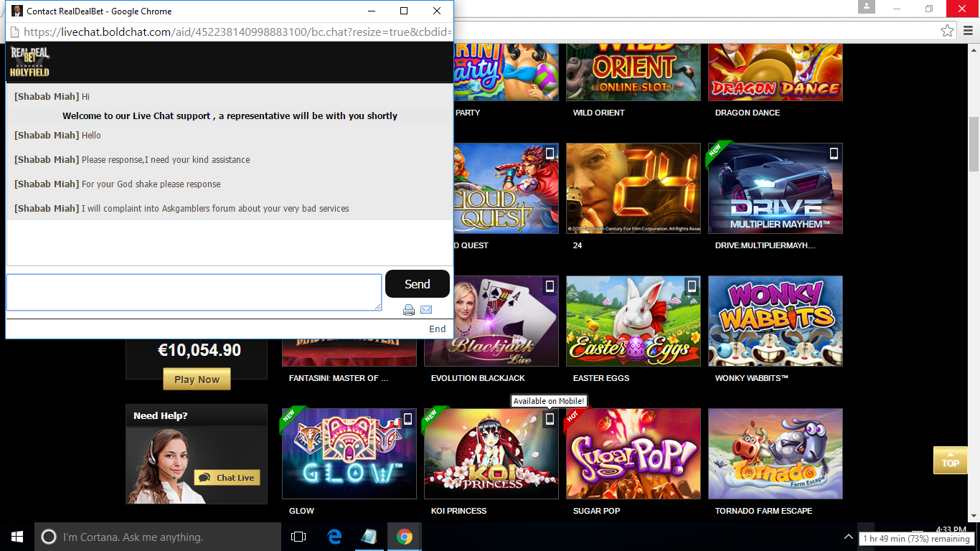This screenshot has width=980, height=551.
Task: Open the 24 slot game thumbnail
Action: click(x=633, y=188)
